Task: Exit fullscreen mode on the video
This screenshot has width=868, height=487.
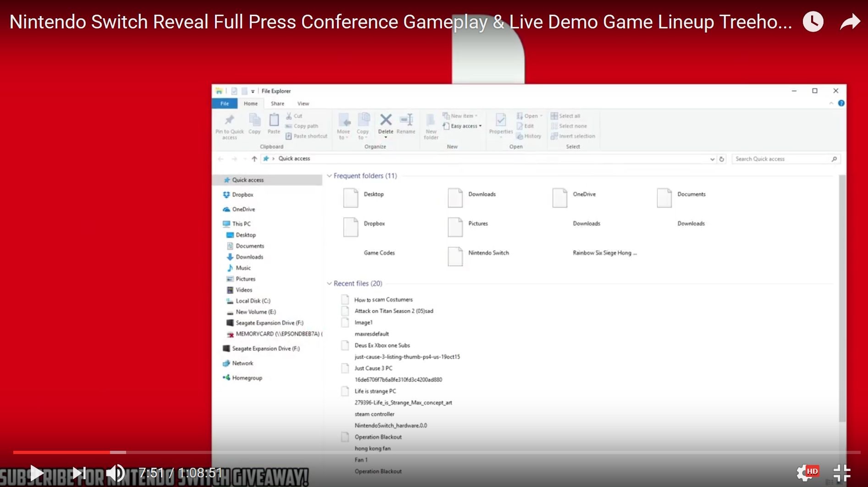Action: 842,473
